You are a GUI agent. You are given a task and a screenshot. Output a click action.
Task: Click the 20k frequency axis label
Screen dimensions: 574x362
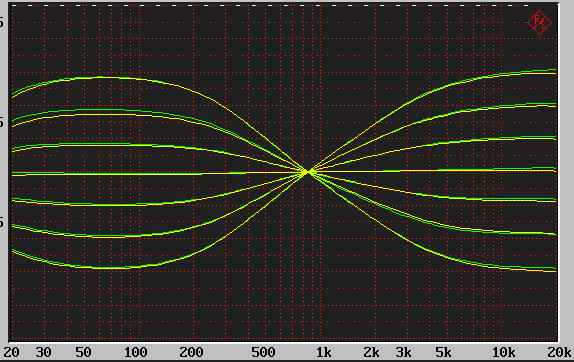click(559, 352)
